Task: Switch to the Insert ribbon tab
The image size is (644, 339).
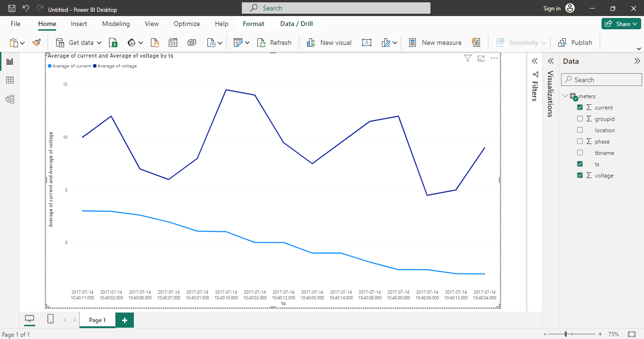Action: [x=79, y=24]
